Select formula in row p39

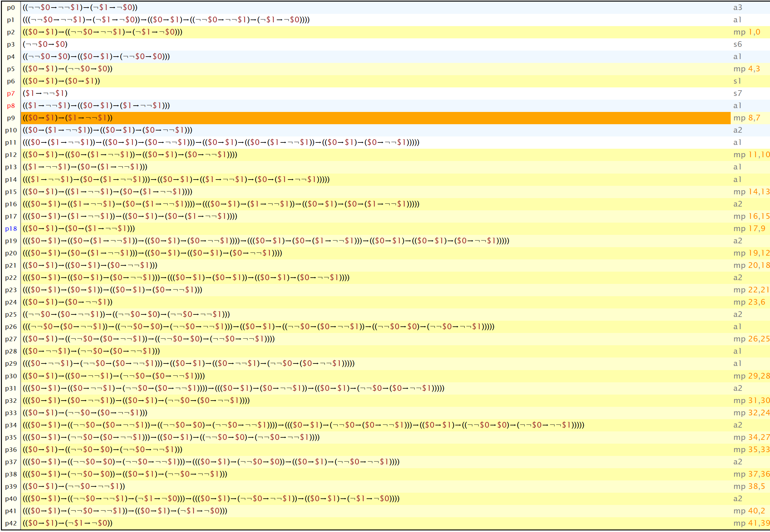(x=74, y=486)
